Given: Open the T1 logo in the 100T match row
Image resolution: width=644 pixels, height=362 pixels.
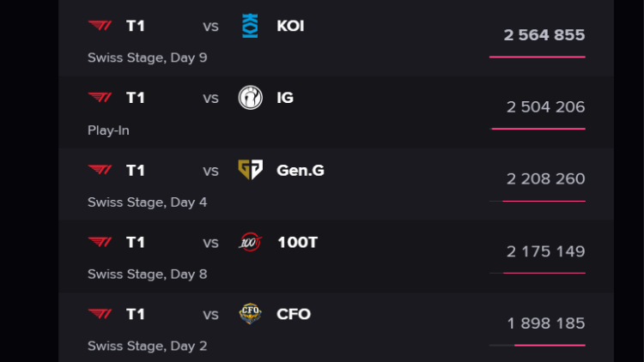Looking at the screenshot, I should 100,243.
